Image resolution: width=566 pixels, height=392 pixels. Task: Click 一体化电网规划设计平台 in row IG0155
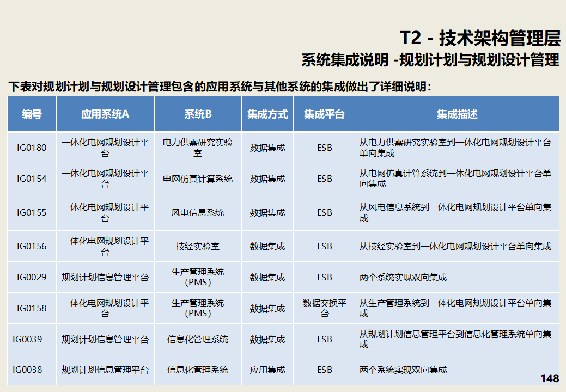(x=105, y=212)
